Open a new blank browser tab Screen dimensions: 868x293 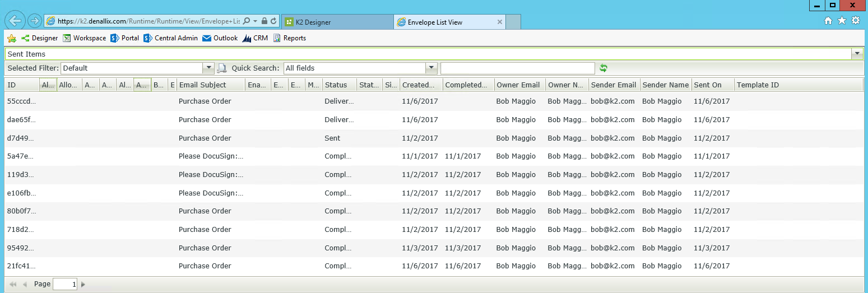click(513, 22)
